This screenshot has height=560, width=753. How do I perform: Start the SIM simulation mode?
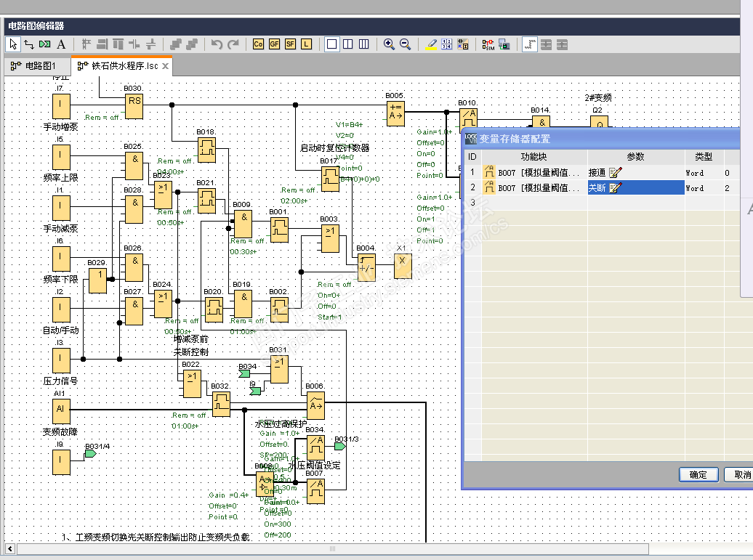pos(488,44)
